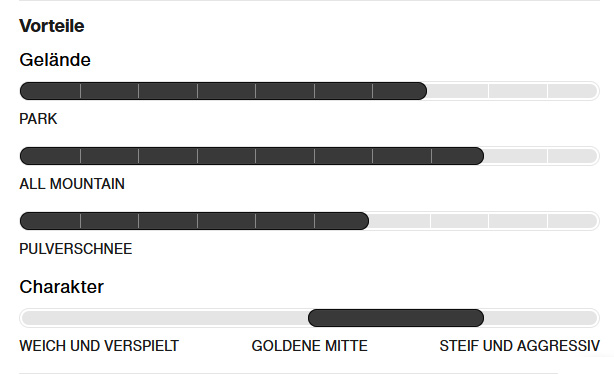Click the GOLDENE MITTE label
This screenshot has width=614, height=374.
309,346
